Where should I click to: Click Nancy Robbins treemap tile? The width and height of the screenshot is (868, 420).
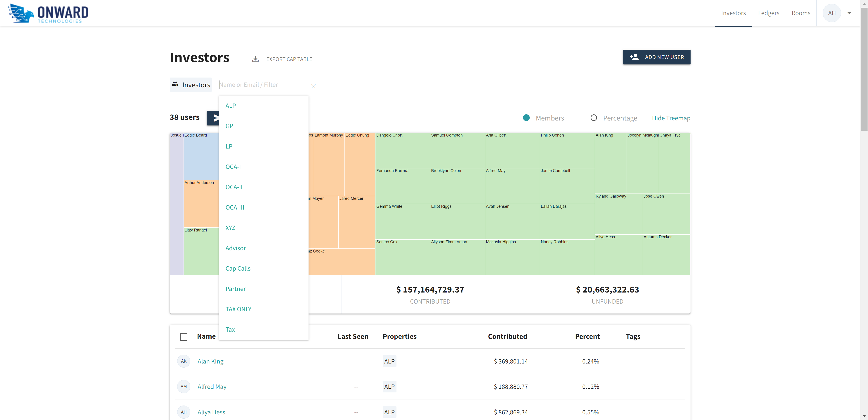coord(567,257)
